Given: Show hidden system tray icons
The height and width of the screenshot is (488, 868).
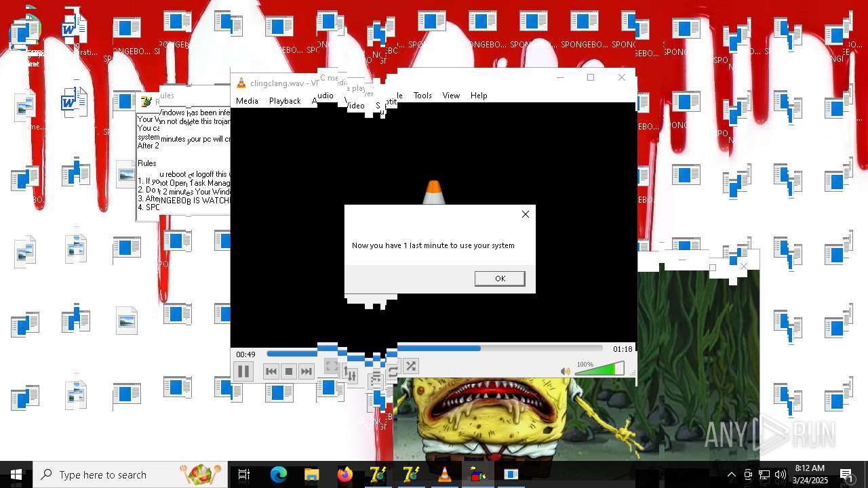Looking at the screenshot, I should (732, 474).
